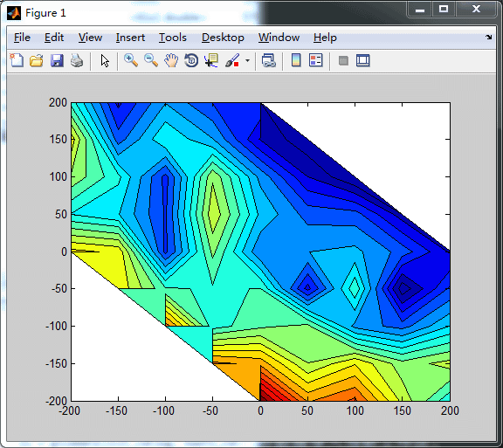Open file with the folder icon
This screenshot has height=448, width=503.
pos(37,60)
